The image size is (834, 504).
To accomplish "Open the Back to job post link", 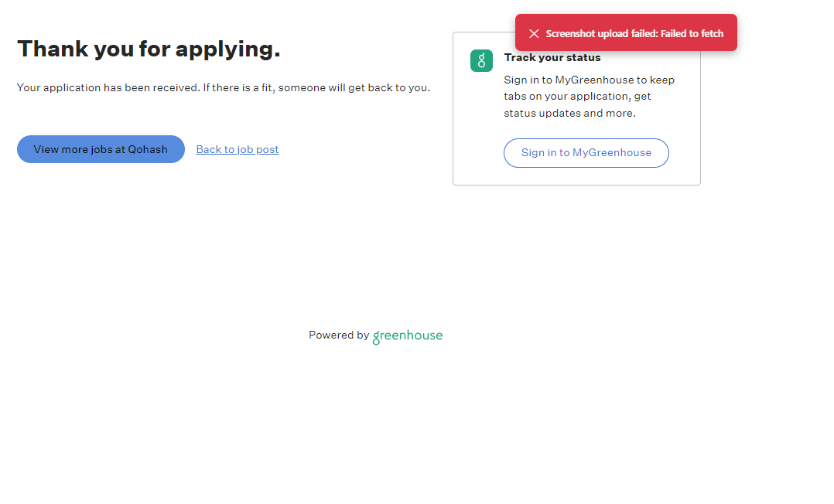I will (x=238, y=149).
